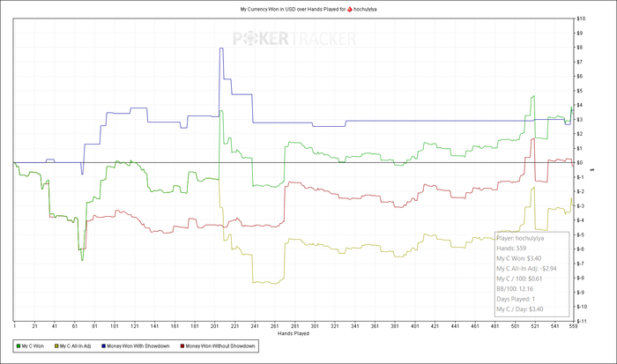Screen dimensions: 617x364
Task: Click the yellow line lowest point near hand 261
Action: click(274, 283)
